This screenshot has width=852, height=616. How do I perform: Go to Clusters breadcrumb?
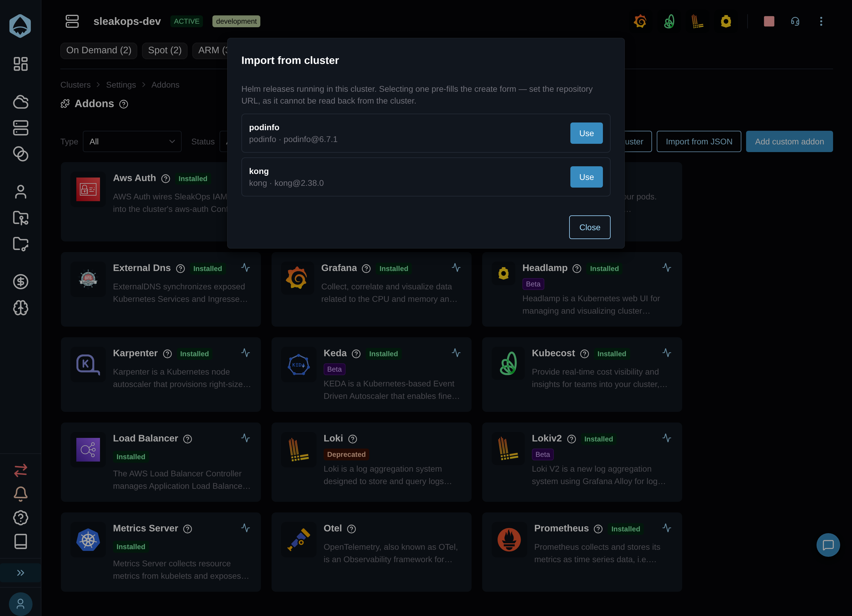click(x=75, y=85)
